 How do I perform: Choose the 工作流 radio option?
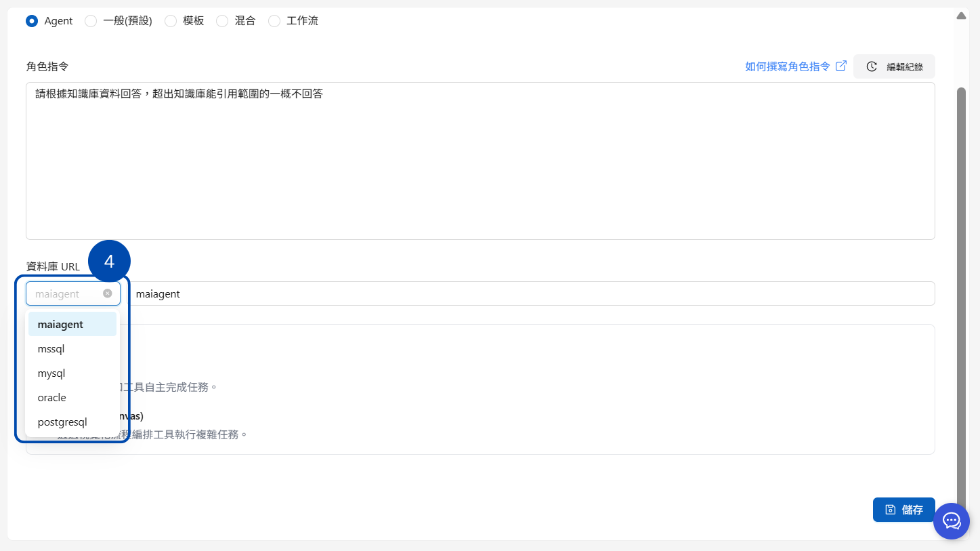click(274, 21)
